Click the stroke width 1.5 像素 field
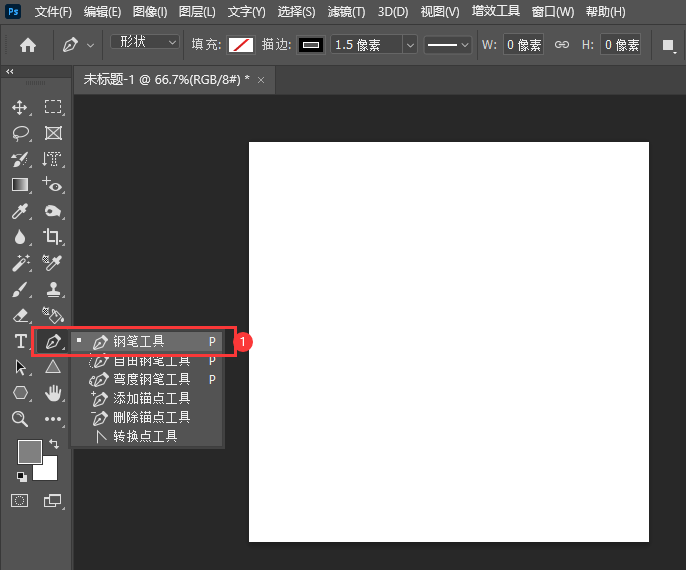The image size is (686, 570). tap(366, 45)
